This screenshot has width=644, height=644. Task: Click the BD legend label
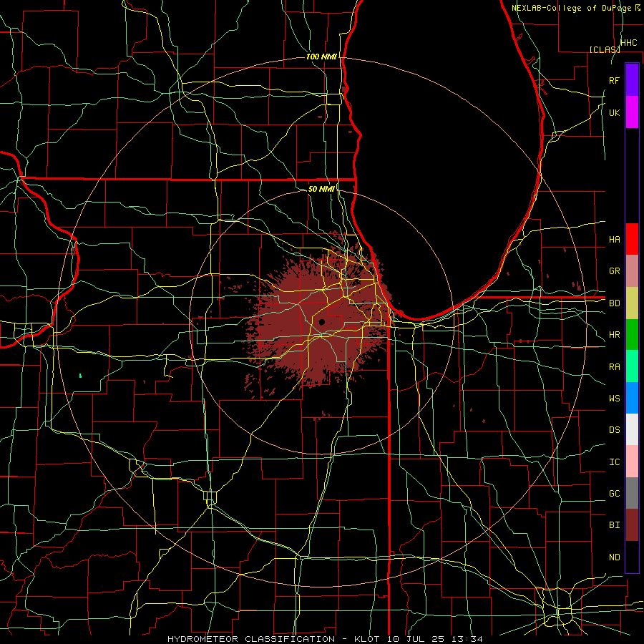[x=614, y=303]
